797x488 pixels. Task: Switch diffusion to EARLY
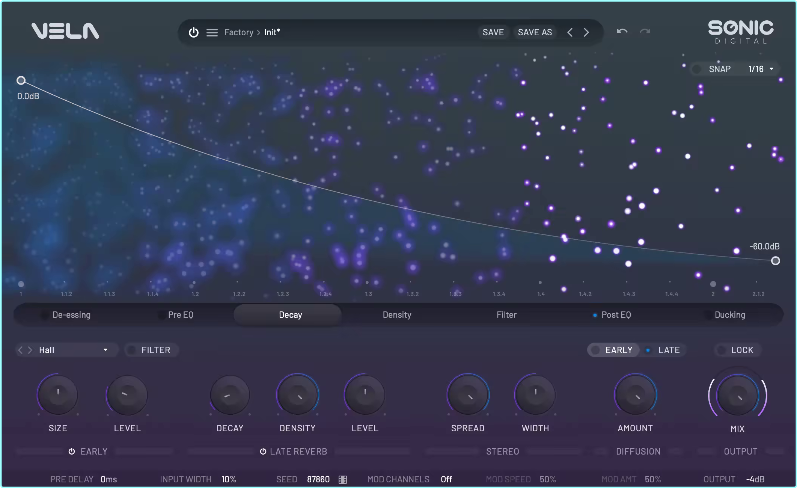tap(613, 350)
